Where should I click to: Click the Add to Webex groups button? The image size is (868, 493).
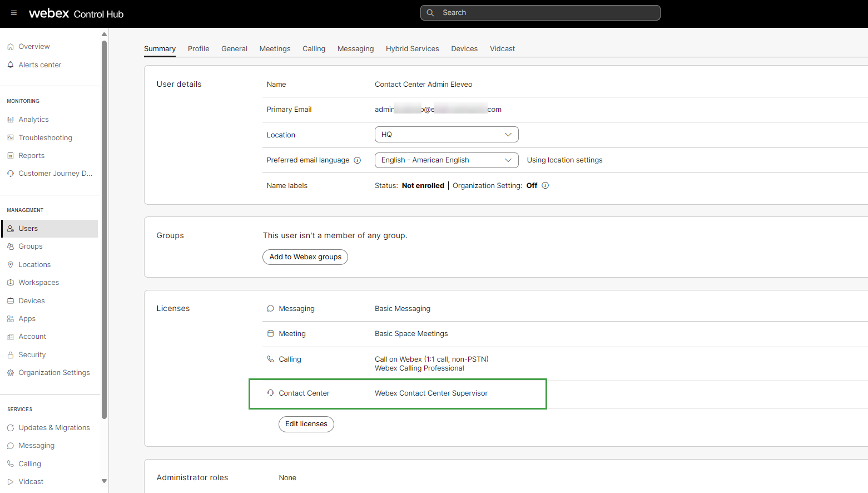point(305,257)
